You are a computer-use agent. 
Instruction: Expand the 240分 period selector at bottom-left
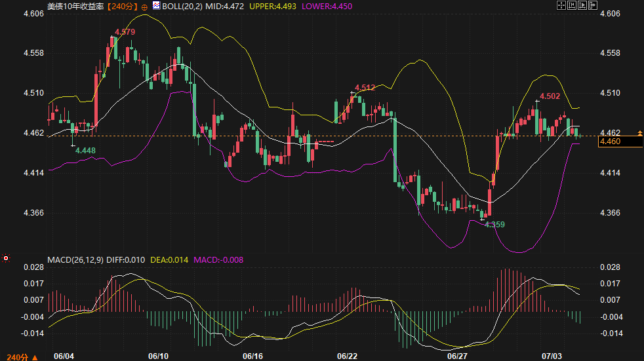(x=22, y=357)
